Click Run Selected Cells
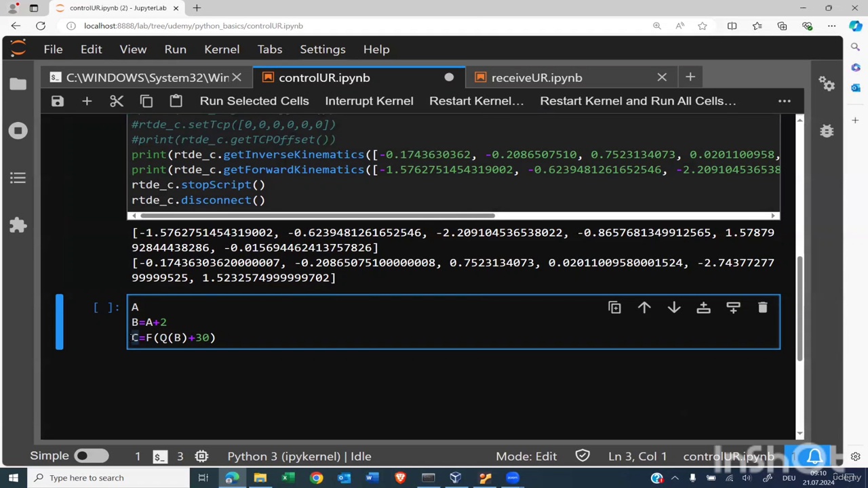The width and height of the screenshot is (868, 488). (x=254, y=101)
